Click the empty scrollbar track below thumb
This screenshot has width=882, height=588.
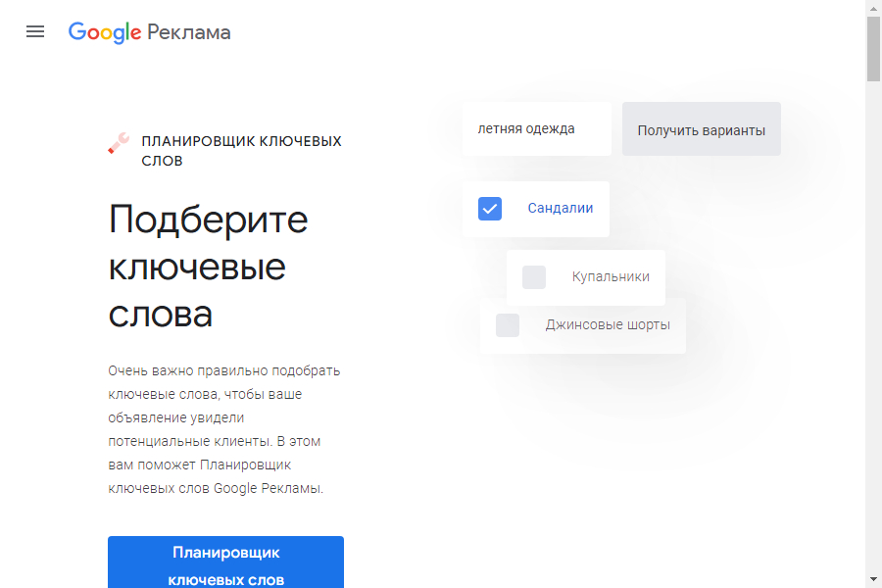[x=873, y=343]
